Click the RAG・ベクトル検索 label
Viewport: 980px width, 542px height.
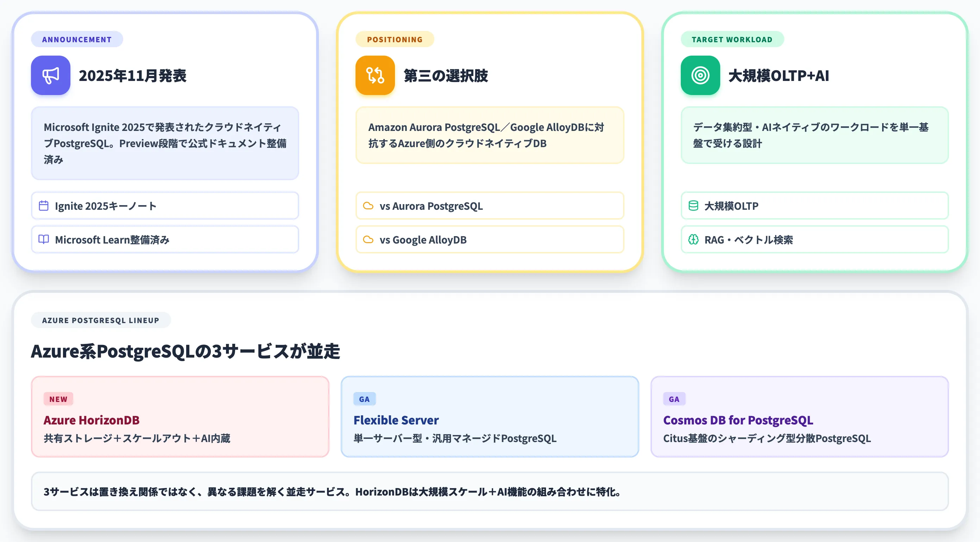pyautogui.click(x=749, y=240)
